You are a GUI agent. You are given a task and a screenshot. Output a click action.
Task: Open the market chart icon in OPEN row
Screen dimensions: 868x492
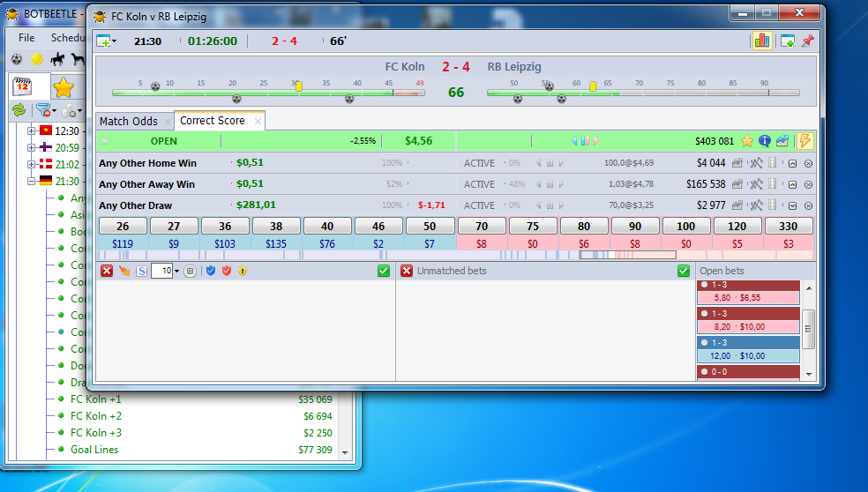click(x=782, y=141)
